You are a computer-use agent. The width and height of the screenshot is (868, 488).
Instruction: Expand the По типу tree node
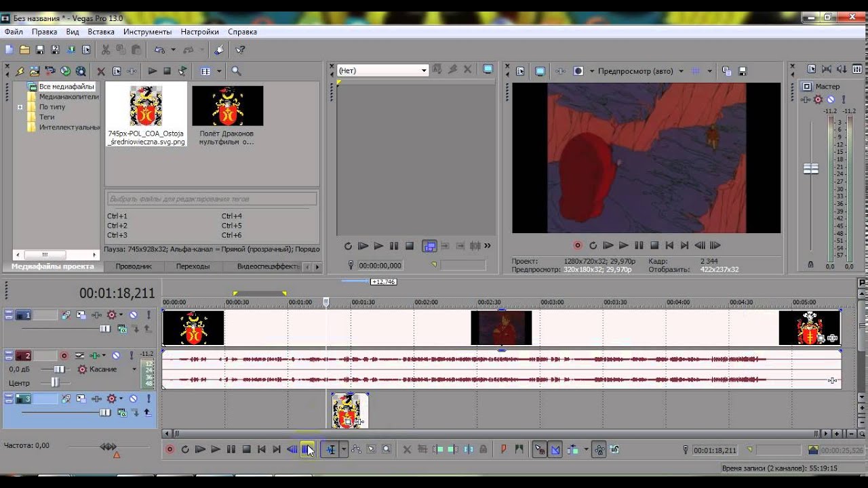tap(20, 107)
